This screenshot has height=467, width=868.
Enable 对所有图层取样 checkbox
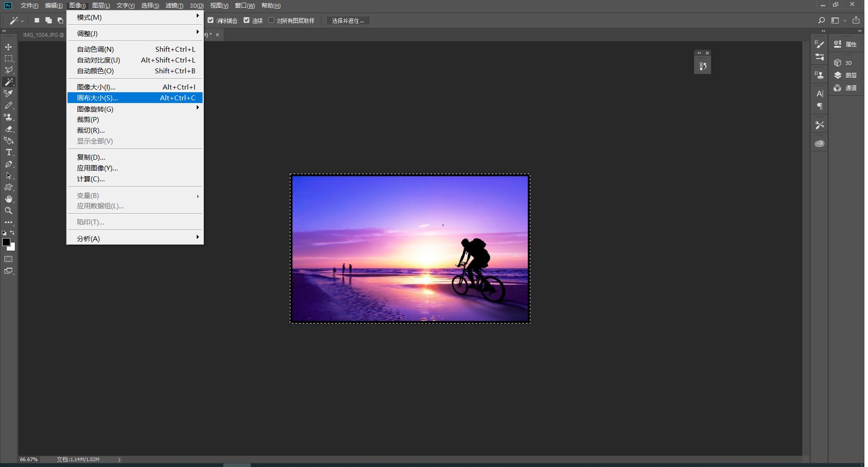tap(271, 20)
